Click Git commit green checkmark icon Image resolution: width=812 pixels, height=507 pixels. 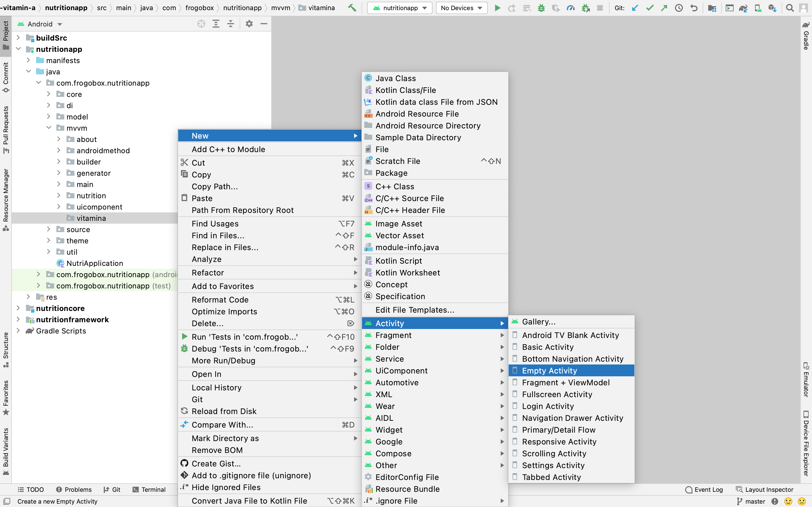(650, 8)
